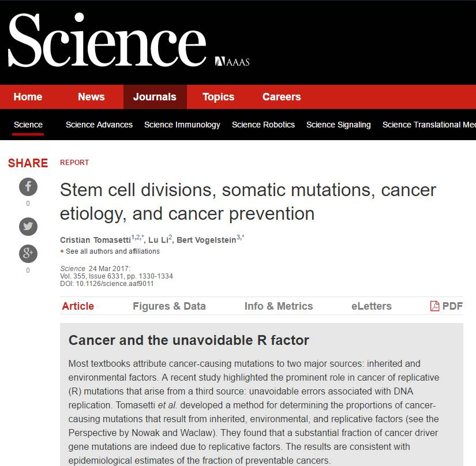The width and height of the screenshot is (476, 466).
Task: Share article on Google Plus icon
Action: pyautogui.click(x=28, y=253)
